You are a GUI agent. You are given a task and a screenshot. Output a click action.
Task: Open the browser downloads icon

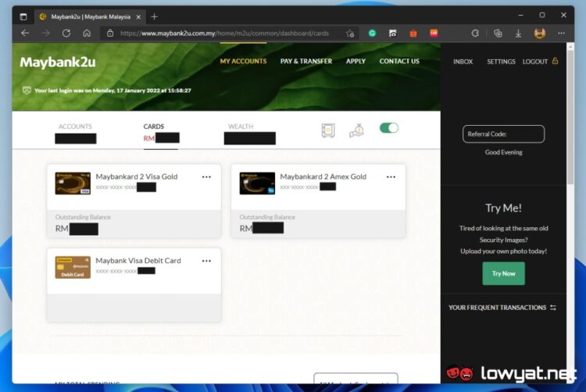519,34
